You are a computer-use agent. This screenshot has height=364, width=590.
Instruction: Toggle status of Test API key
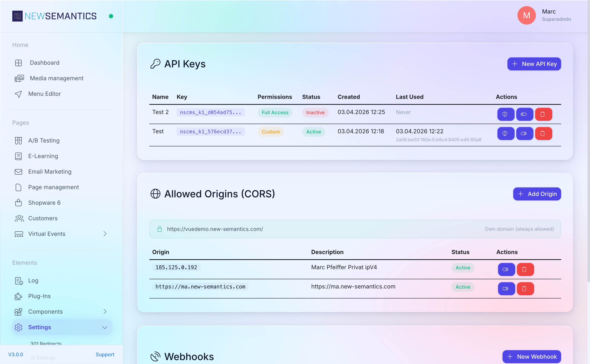click(x=524, y=133)
